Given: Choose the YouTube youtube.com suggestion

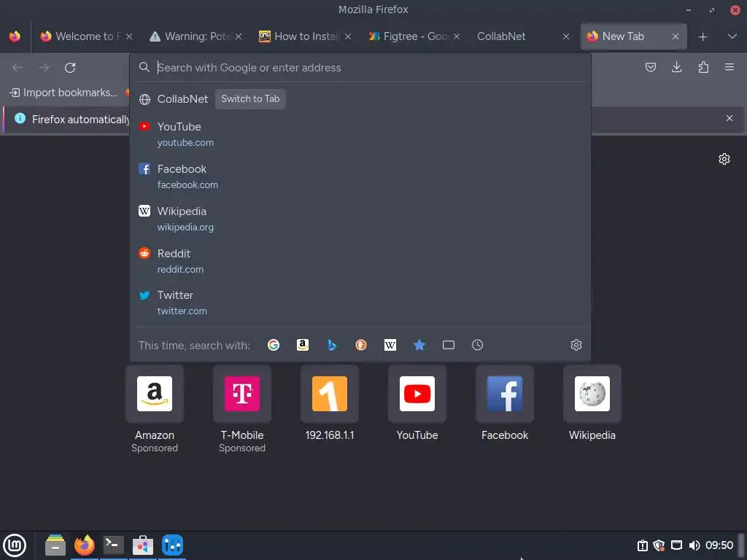Looking at the screenshot, I should coord(360,134).
